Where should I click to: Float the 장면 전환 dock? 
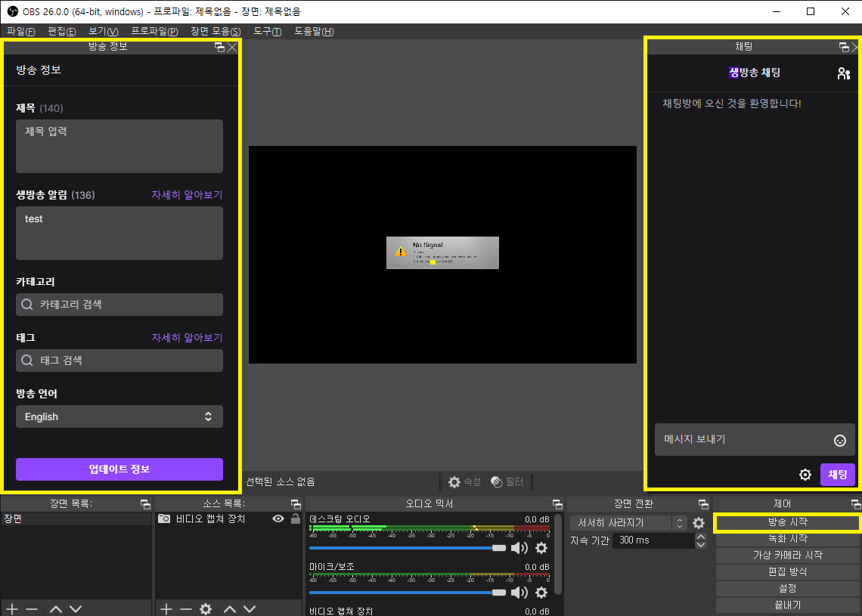pos(703,504)
